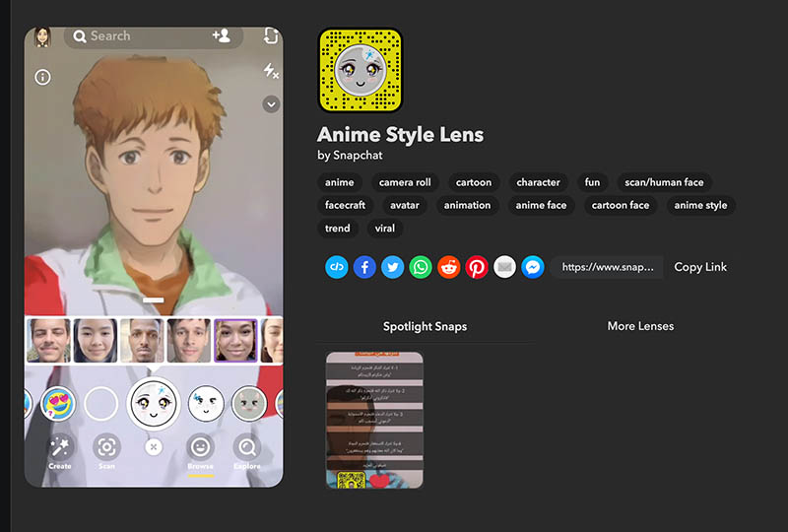Share lens via email icon
Viewport: 788px width, 532px height.
tap(504, 267)
